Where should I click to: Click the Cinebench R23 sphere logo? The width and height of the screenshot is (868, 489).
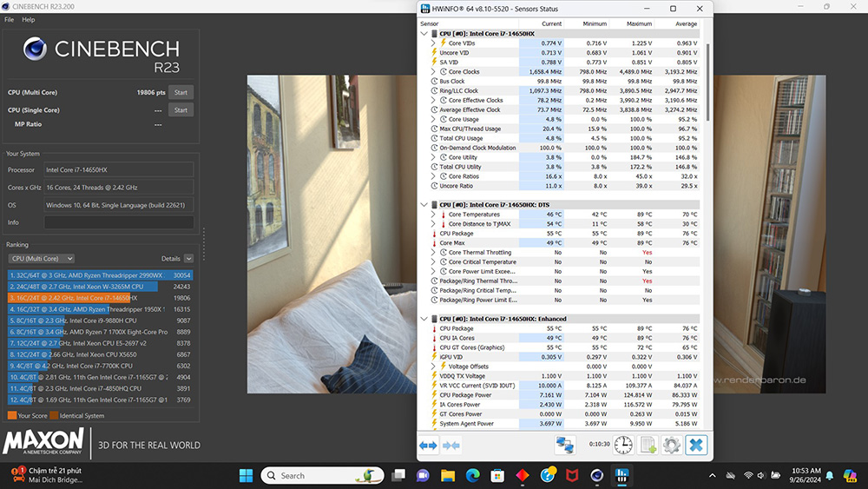coord(35,49)
